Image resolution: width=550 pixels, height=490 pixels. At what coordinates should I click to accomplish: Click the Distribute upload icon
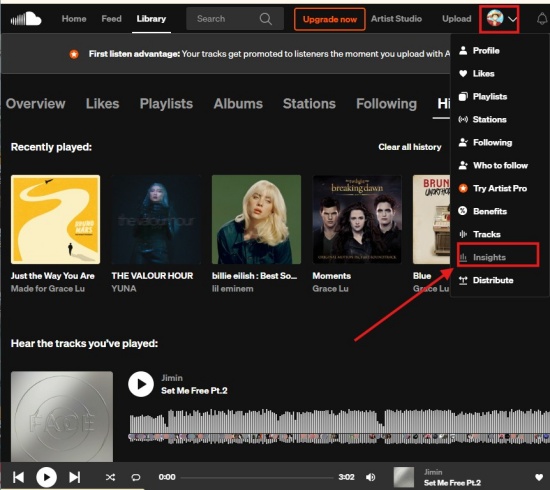point(463,280)
